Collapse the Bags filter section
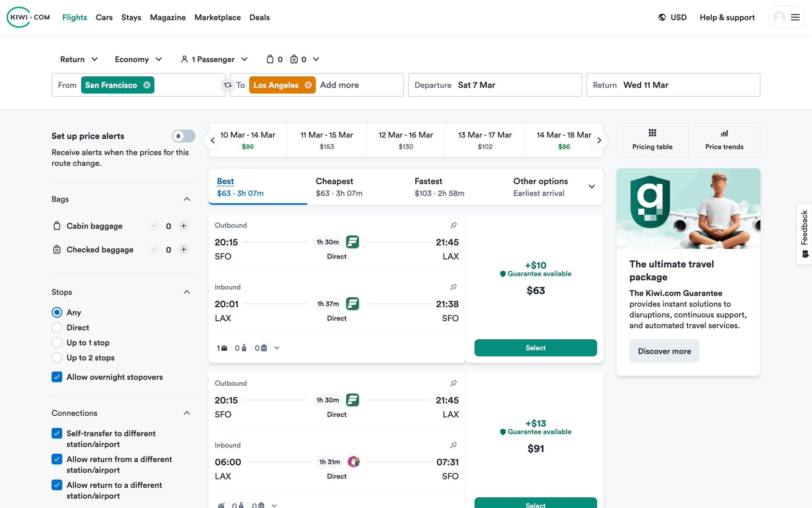Screen dimensions: 812x508 [187, 199]
